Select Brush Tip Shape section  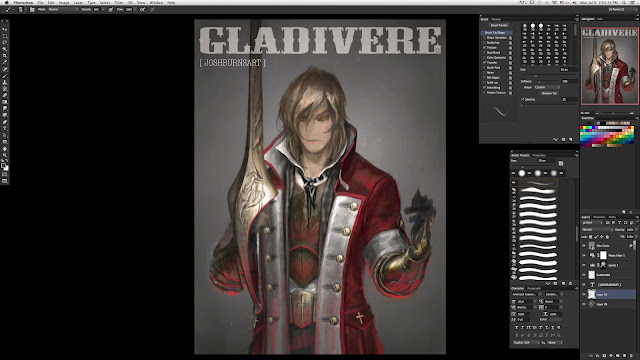click(x=495, y=33)
